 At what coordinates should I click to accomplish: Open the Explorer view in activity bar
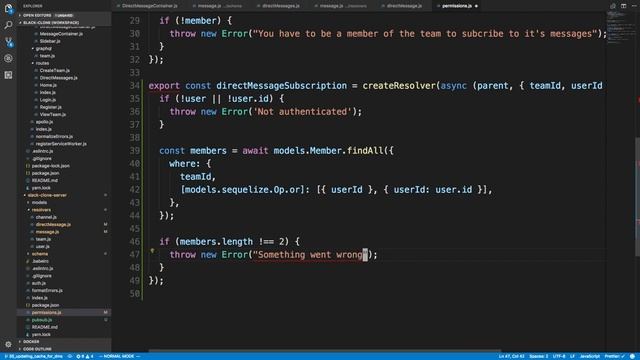(8, 8)
